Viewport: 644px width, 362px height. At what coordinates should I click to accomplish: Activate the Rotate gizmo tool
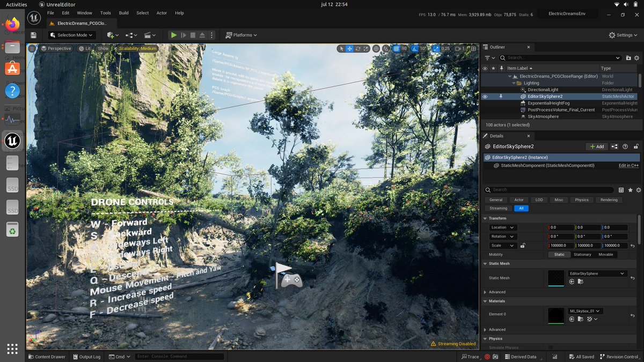357,48
